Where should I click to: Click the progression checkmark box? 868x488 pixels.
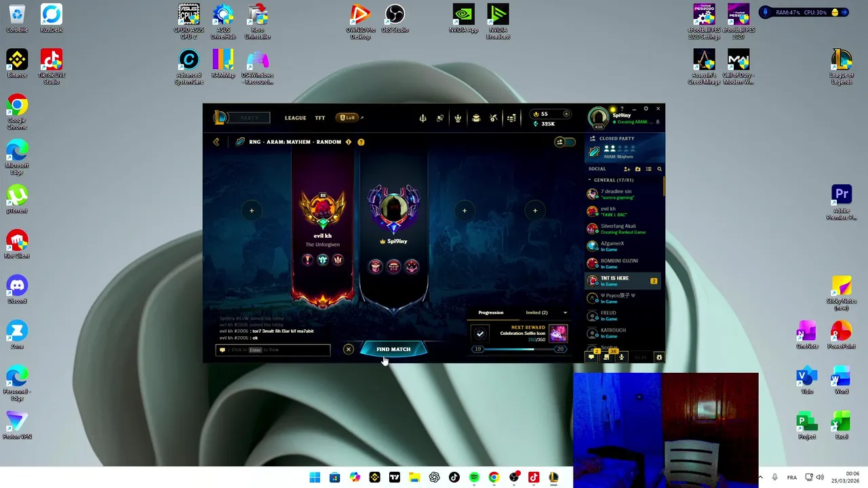(480, 333)
